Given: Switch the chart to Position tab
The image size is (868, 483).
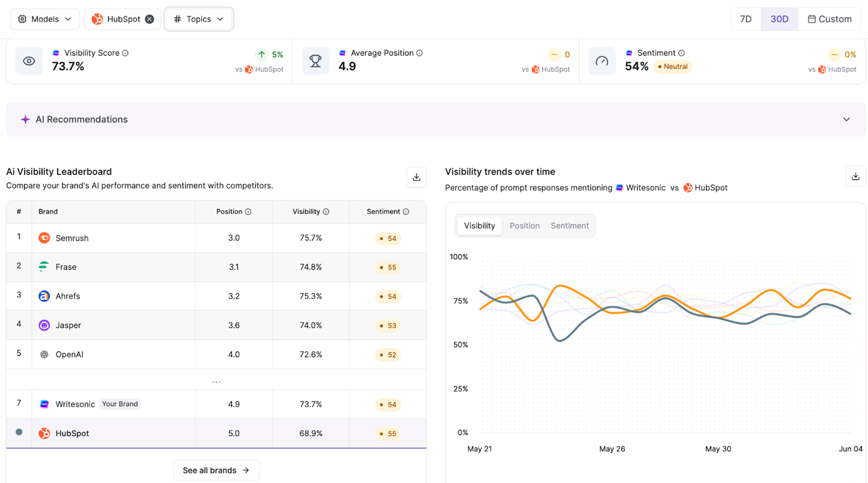Looking at the screenshot, I should [524, 226].
